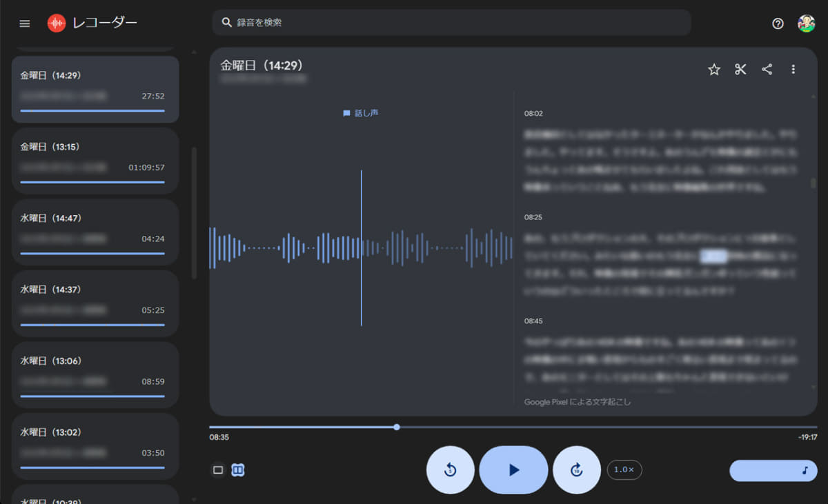Screen dimensions: 828x504
Task: Click the 27:52 duration text
Action: click(153, 97)
